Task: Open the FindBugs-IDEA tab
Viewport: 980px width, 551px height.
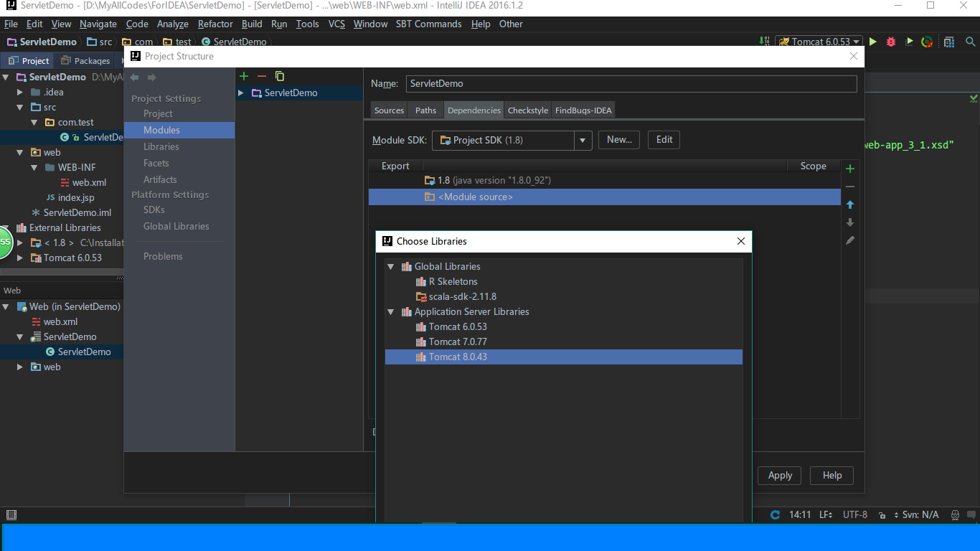Action: coord(584,110)
